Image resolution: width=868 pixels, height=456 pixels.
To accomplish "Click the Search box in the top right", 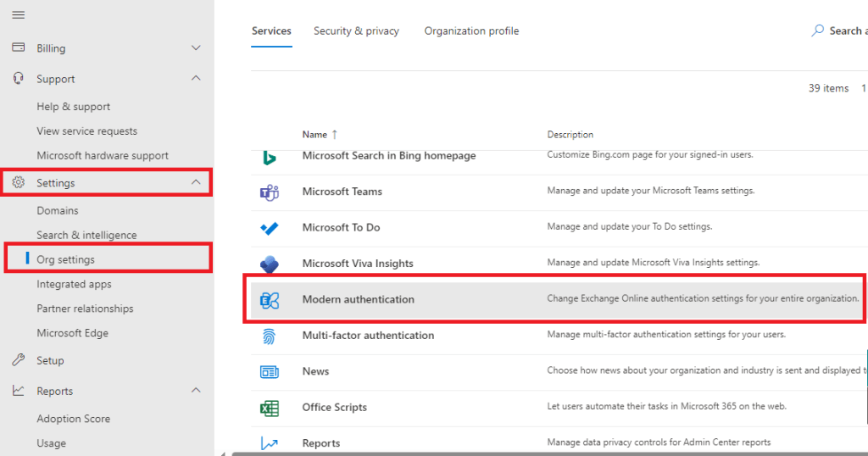I will [x=843, y=31].
